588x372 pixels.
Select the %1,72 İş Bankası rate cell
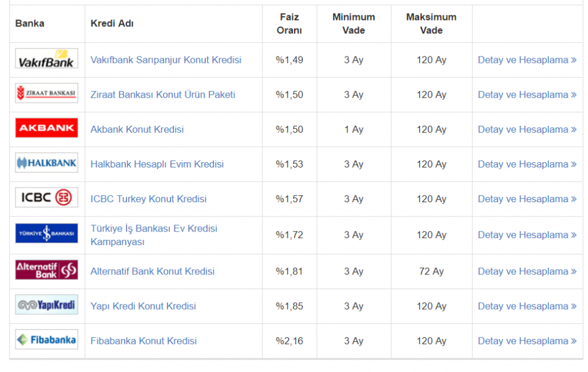pyautogui.click(x=289, y=235)
